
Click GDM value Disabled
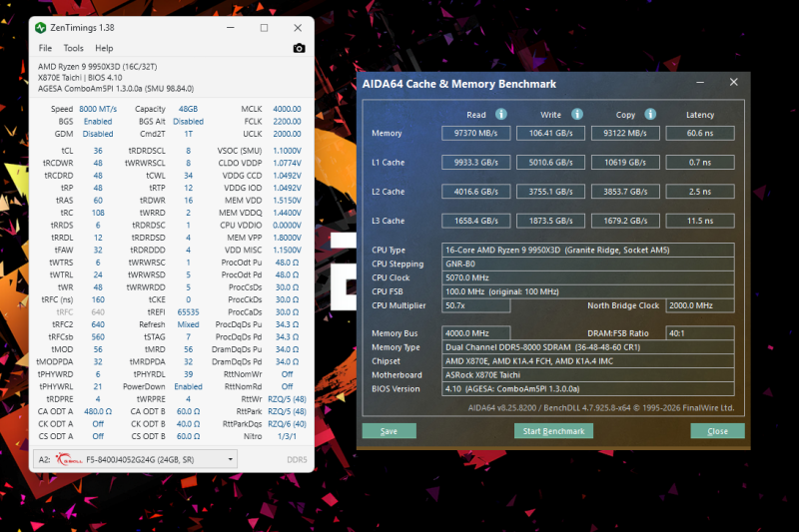[98, 134]
